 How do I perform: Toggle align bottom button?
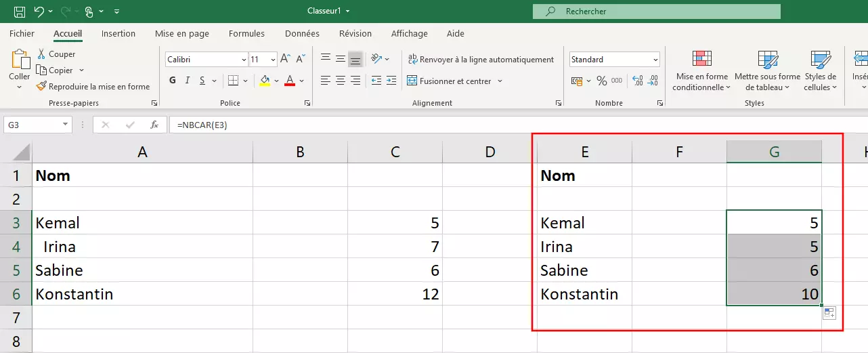pyautogui.click(x=355, y=59)
